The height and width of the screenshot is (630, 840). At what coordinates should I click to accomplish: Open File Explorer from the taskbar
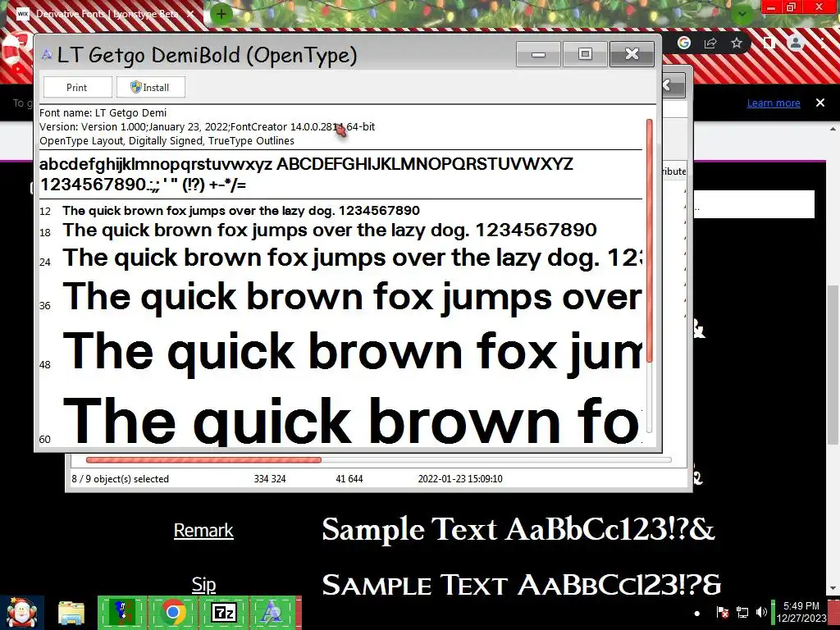[x=71, y=614]
